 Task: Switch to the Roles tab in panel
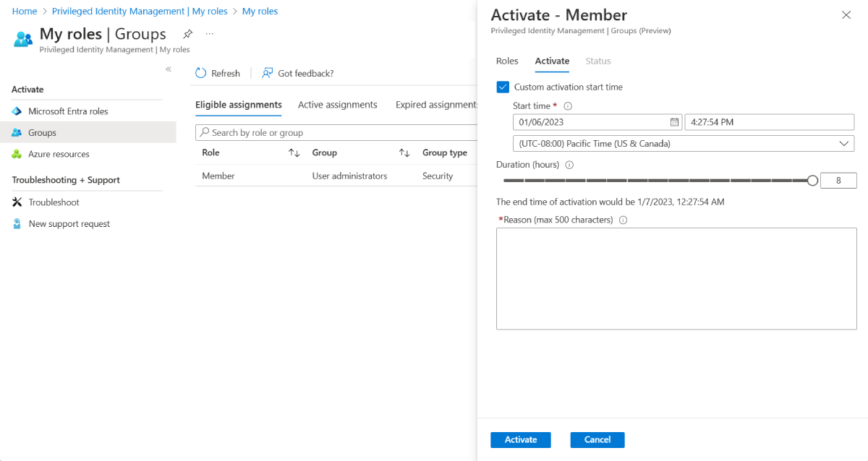[x=507, y=61]
